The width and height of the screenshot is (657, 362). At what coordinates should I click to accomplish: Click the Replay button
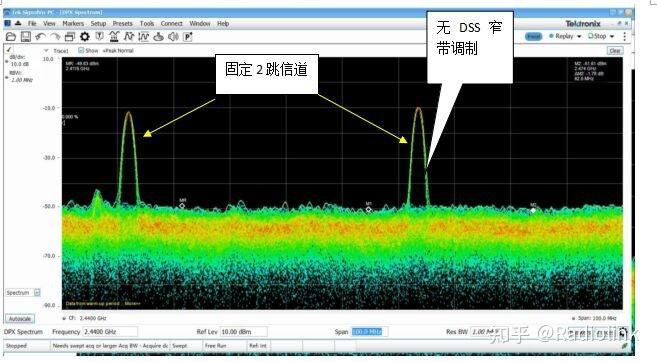(561, 36)
